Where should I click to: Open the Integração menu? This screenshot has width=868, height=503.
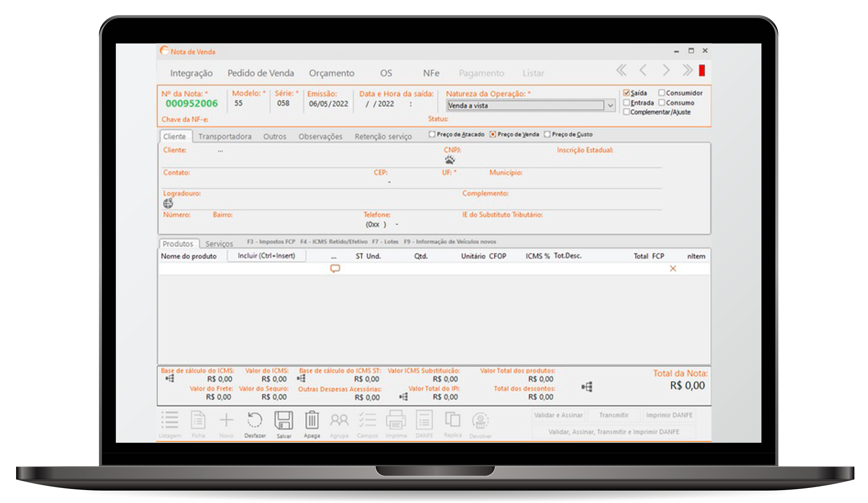(x=191, y=73)
